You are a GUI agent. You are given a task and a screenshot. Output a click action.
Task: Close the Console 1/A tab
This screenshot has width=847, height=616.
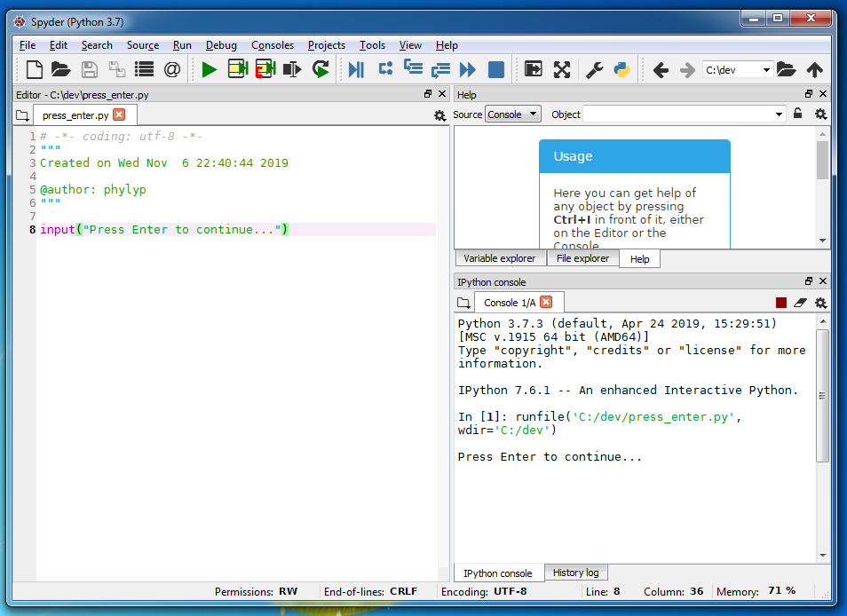coord(546,302)
